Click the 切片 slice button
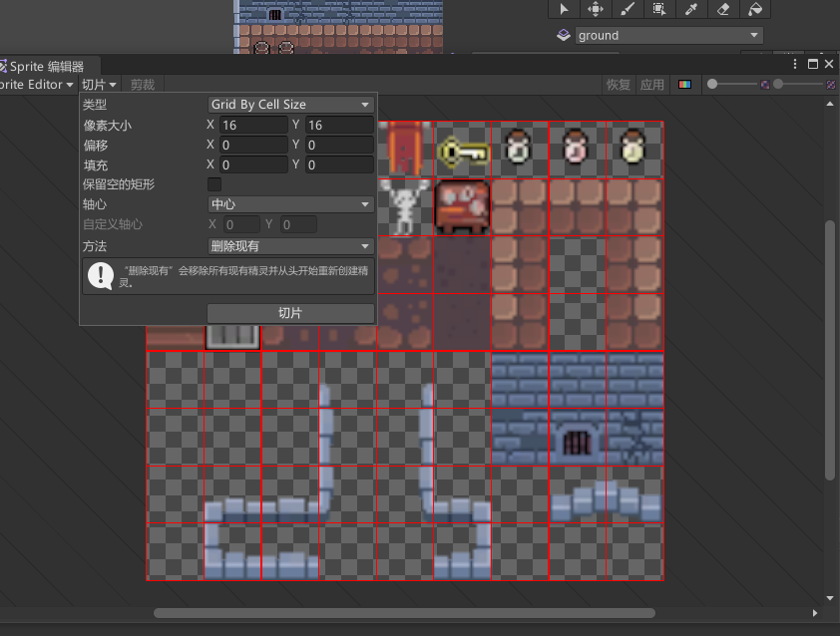840x636 pixels. click(x=290, y=313)
